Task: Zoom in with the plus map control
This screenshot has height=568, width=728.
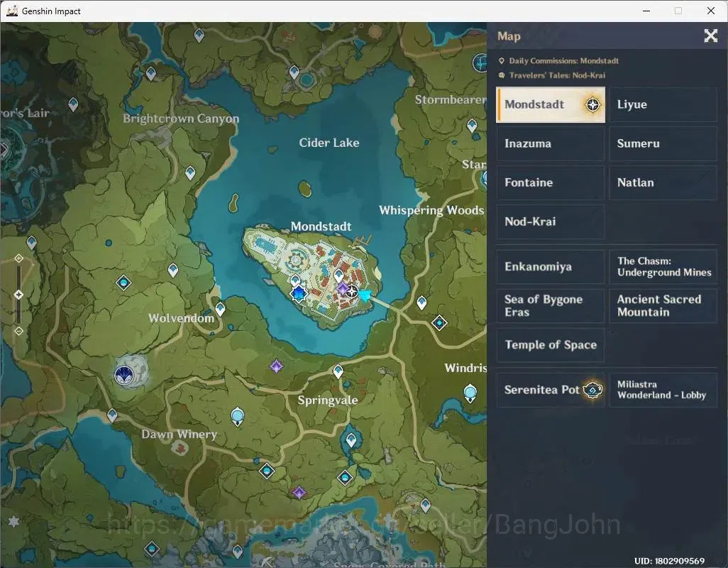Action: [x=18, y=258]
